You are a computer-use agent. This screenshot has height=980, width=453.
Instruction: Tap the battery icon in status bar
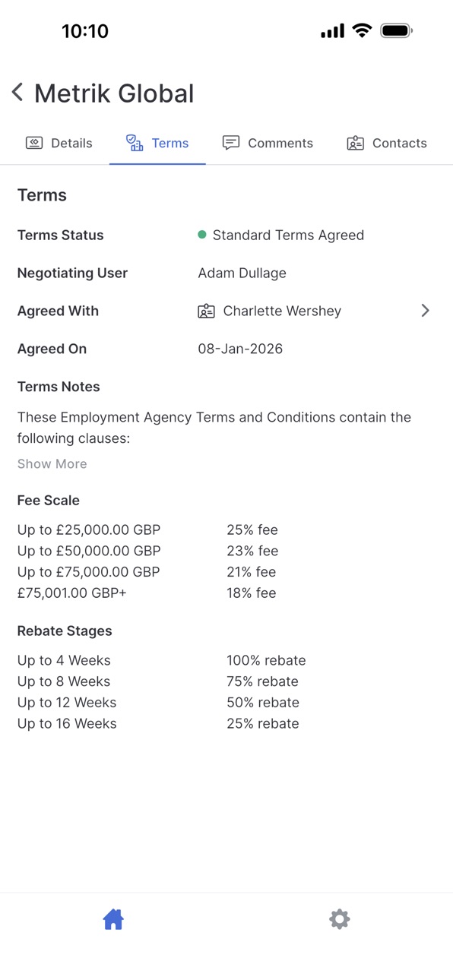[396, 31]
